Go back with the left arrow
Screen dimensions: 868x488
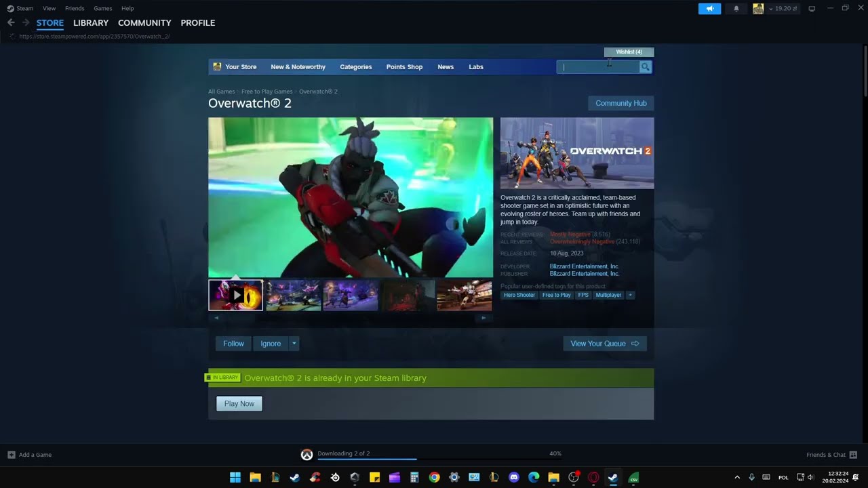pyautogui.click(x=11, y=22)
